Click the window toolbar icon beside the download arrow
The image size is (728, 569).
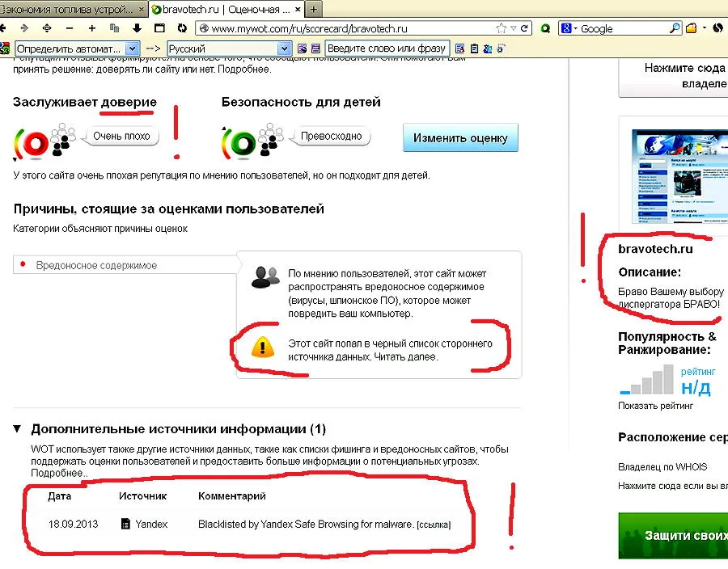click(x=159, y=28)
